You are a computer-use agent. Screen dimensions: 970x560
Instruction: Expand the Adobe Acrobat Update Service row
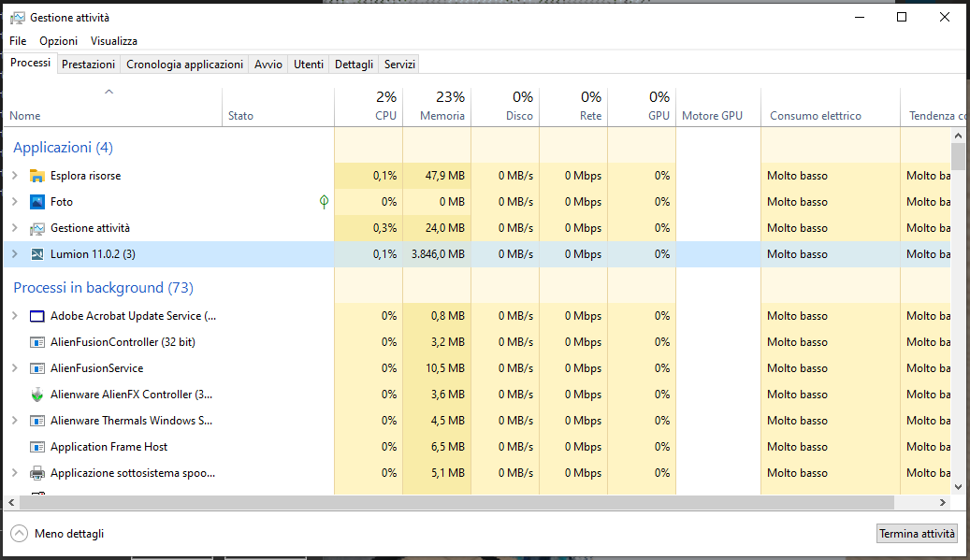(15, 316)
